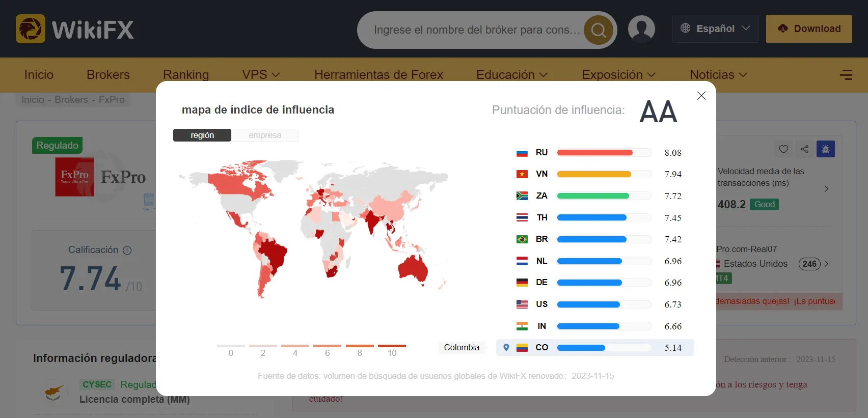Go to Inicio in navigation bar
868x418 pixels.
pos(39,75)
